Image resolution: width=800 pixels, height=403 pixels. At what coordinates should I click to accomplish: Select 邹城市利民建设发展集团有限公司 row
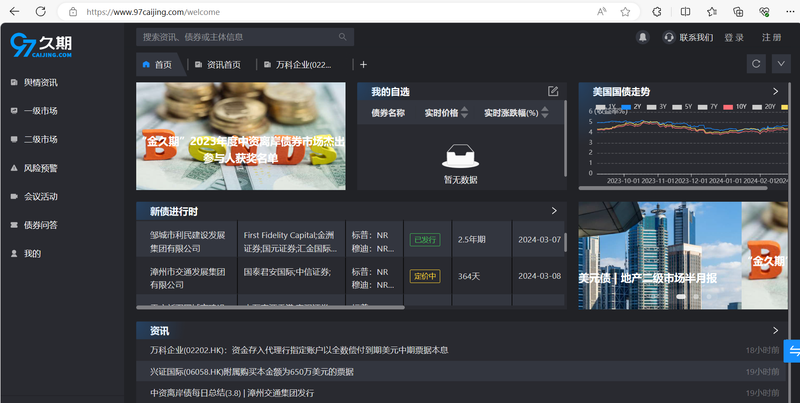(x=350, y=239)
